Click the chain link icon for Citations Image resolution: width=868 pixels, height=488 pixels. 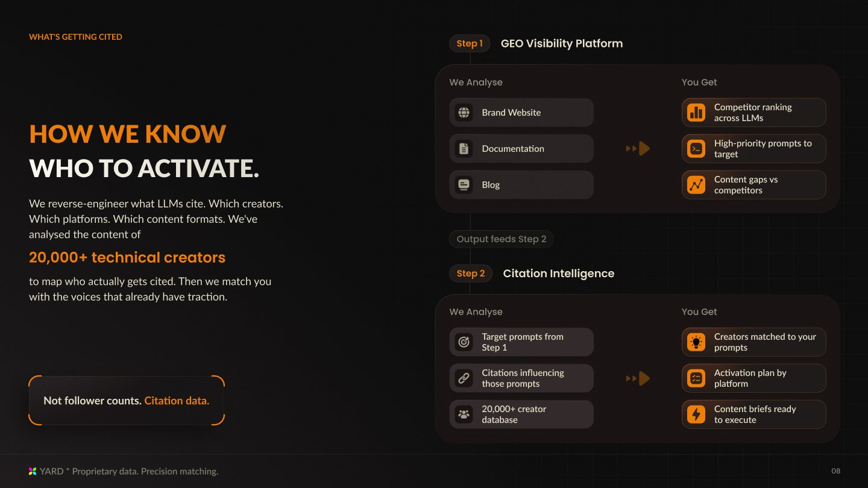(464, 378)
